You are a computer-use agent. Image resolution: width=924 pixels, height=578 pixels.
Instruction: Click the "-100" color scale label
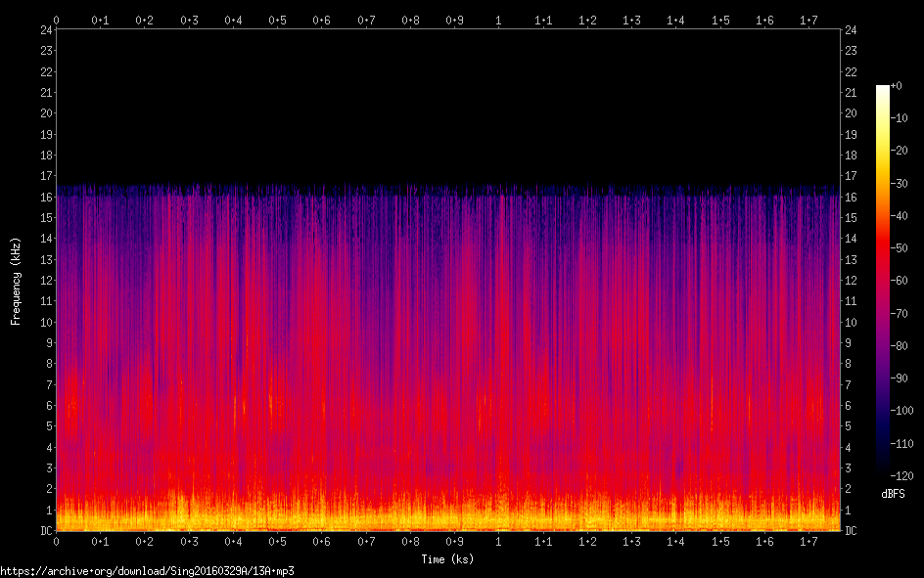click(x=901, y=411)
